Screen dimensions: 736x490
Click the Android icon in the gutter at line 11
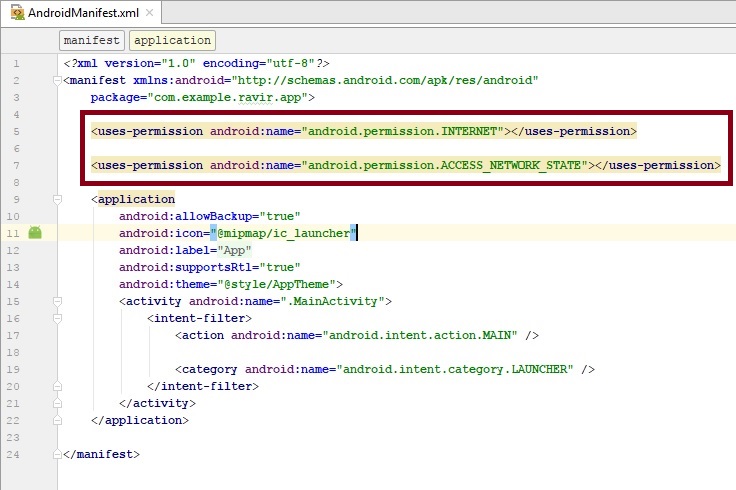click(x=35, y=232)
